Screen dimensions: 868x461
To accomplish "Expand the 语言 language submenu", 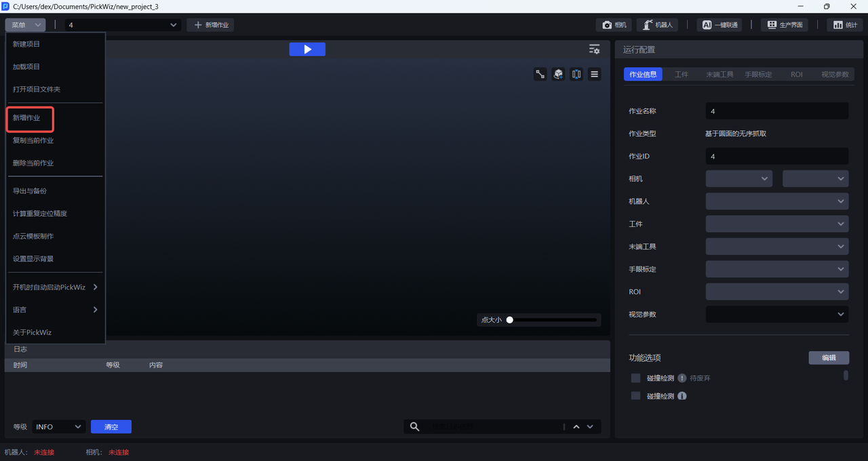I will tap(55, 310).
